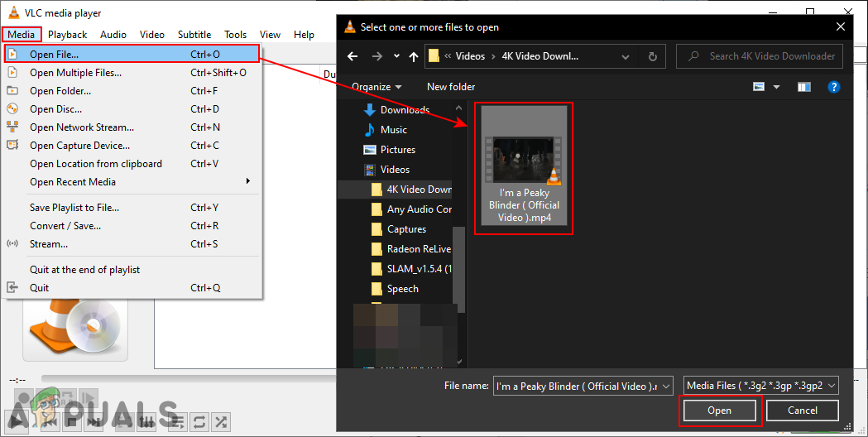This screenshot has height=437, width=868.
Task: Open the Help menu in VLC
Action: pyautogui.click(x=304, y=34)
